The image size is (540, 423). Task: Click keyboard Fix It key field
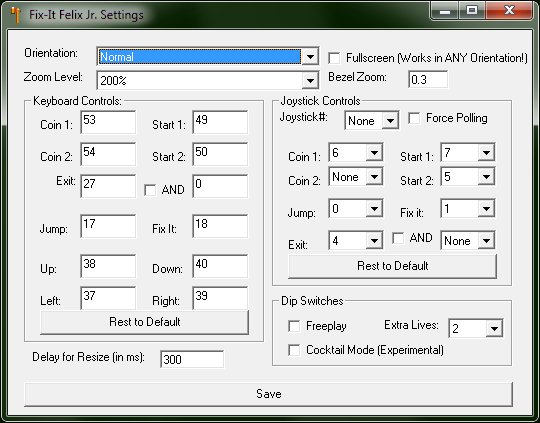click(220, 226)
